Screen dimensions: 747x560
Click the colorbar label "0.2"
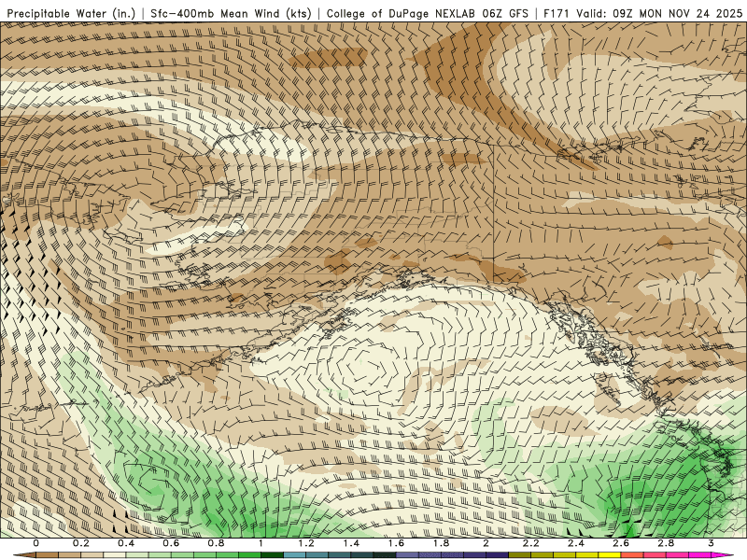click(x=81, y=543)
